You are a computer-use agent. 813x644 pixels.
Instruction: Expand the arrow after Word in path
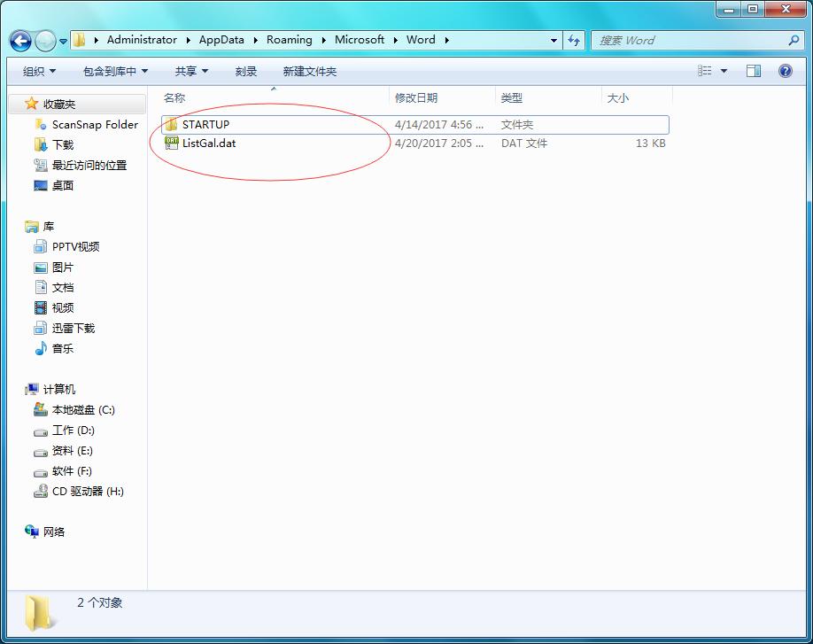pos(446,41)
